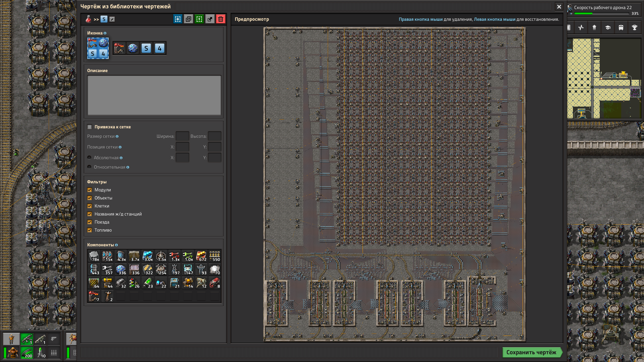Uncheck the Клетки filter
This screenshot has width=644, height=362.
click(90, 206)
